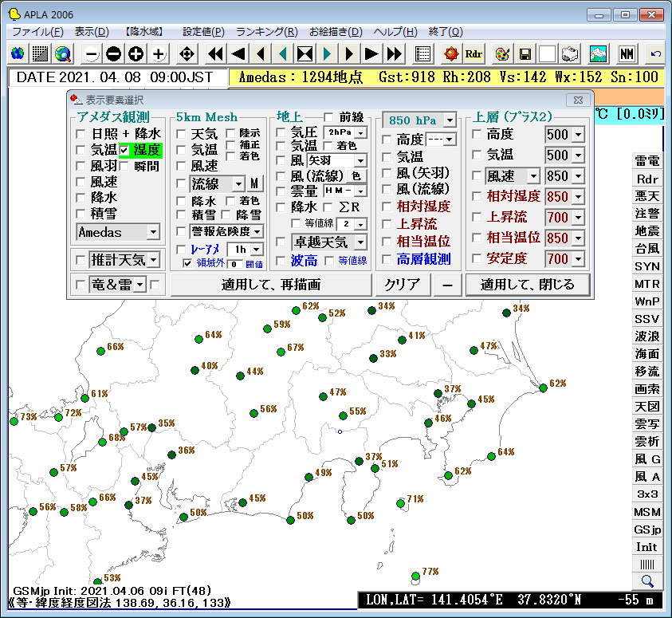Click the 閾値 threshold value field
The width and height of the screenshot is (672, 618).
pos(234,264)
